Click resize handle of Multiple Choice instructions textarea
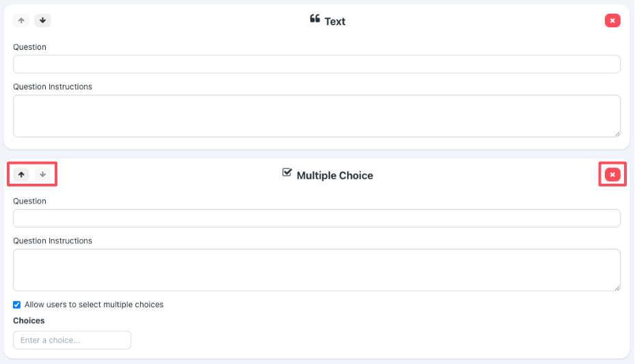 617,288
